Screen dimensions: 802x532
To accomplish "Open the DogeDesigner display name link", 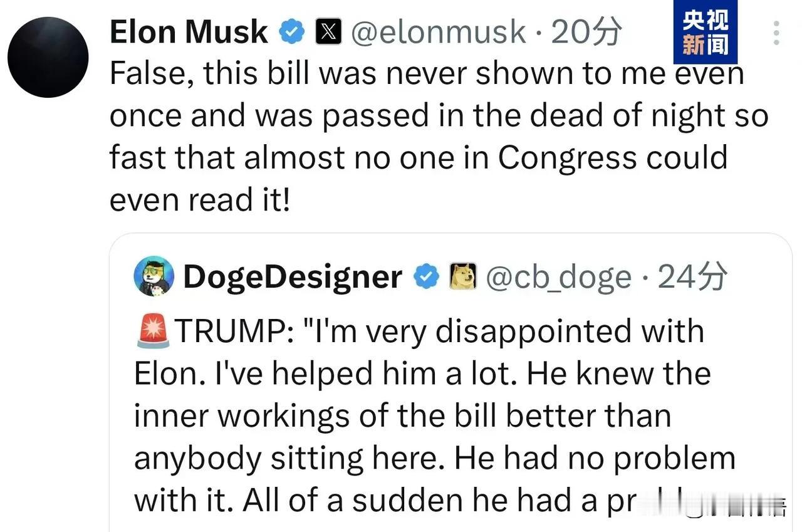I will click(293, 276).
